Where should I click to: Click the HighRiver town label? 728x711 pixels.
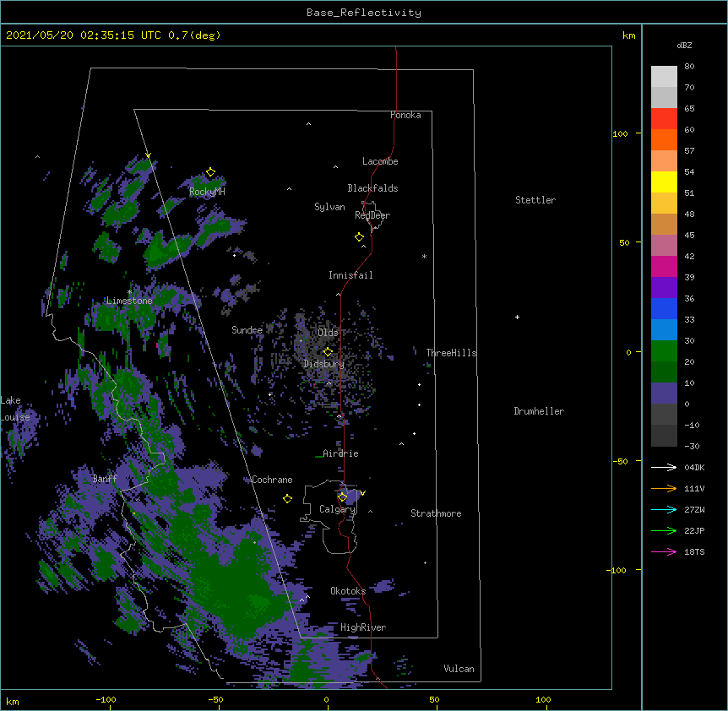click(363, 627)
